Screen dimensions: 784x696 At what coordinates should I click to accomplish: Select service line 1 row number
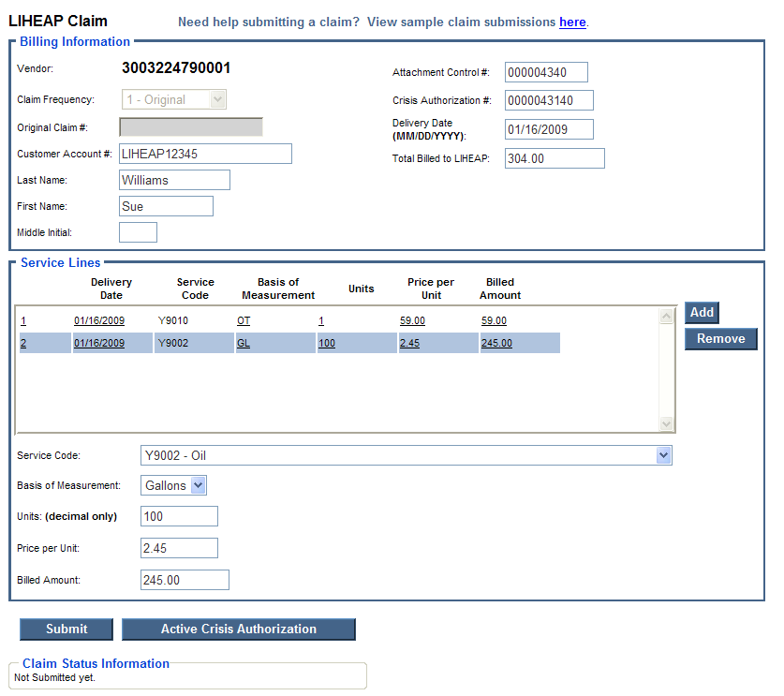23,320
